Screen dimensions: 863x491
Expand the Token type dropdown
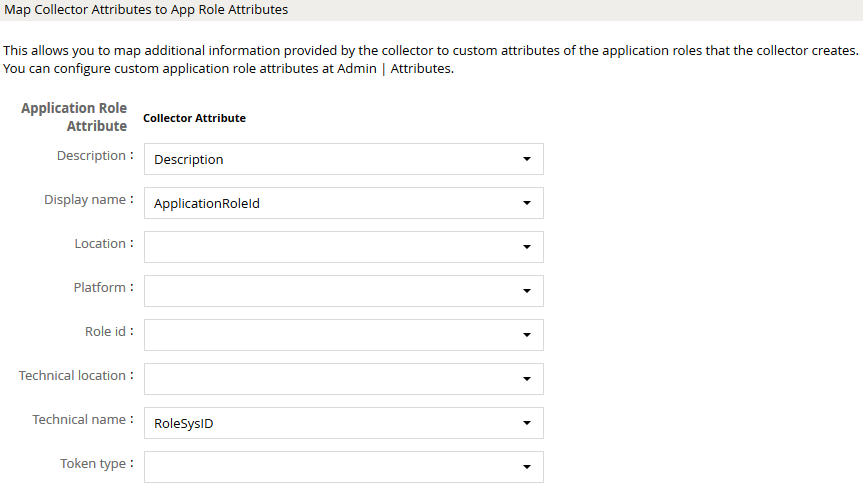[x=343, y=467]
